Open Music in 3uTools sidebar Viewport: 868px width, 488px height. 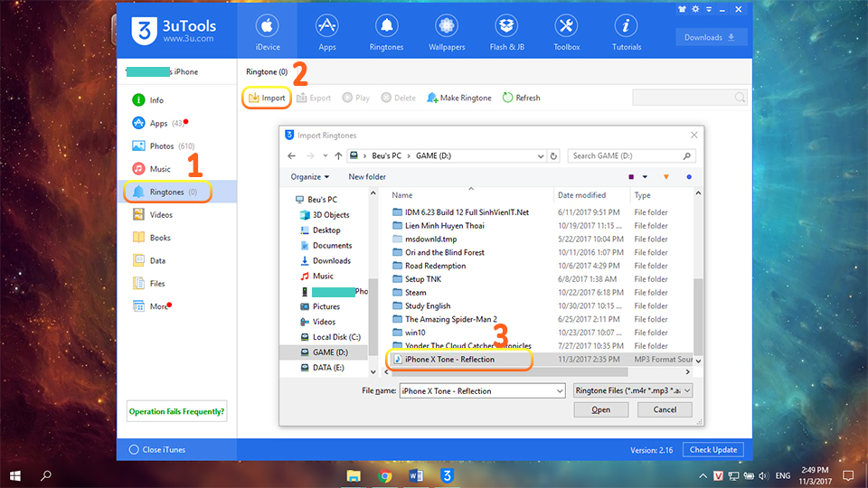tap(176, 169)
